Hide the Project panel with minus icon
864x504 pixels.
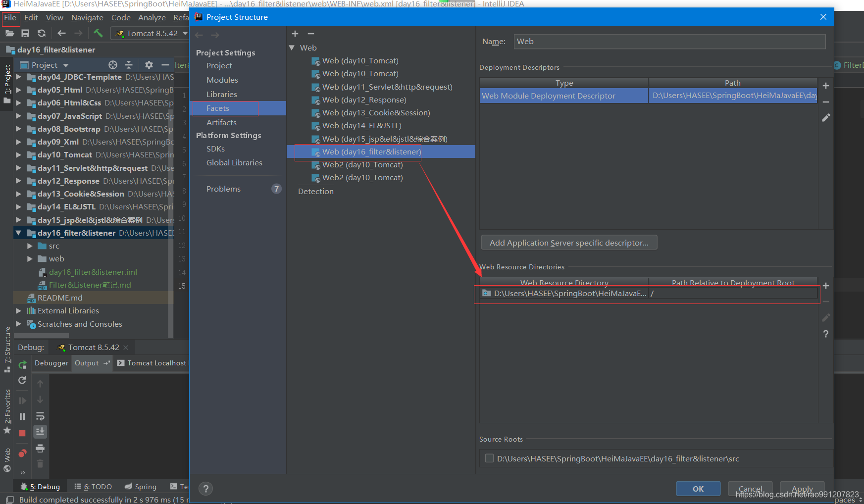165,65
